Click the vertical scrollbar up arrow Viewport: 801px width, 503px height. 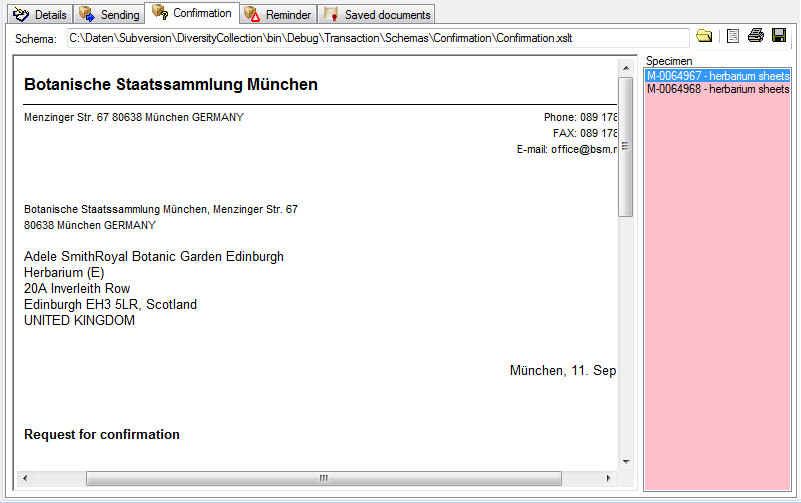(x=626, y=68)
